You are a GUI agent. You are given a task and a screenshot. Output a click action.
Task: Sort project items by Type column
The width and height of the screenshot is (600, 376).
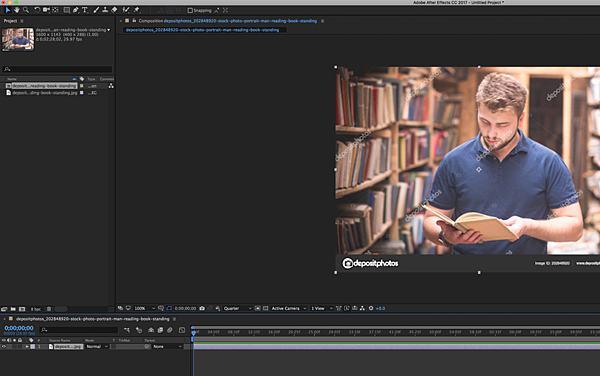(x=91, y=79)
